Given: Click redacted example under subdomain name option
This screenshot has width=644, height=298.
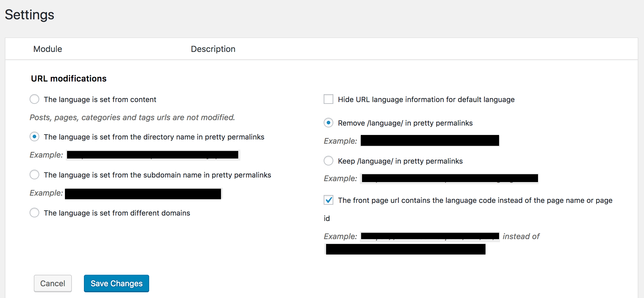Looking at the screenshot, I should [143, 194].
